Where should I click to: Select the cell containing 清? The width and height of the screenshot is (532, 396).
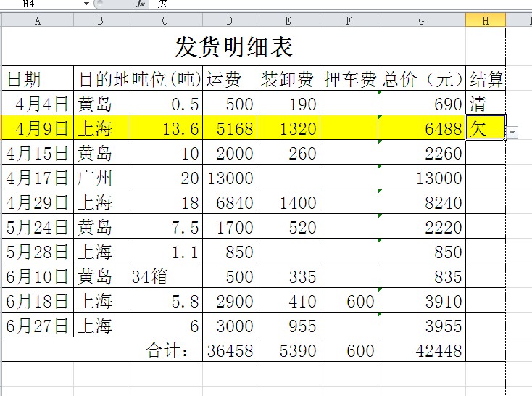coord(486,103)
